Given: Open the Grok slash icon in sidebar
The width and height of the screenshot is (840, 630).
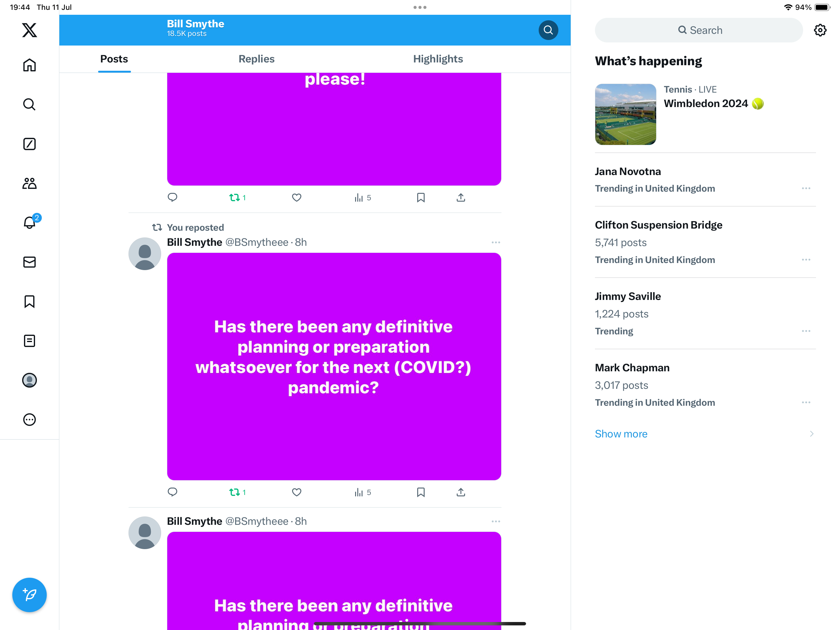Looking at the screenshot, I should click(29, 144).
